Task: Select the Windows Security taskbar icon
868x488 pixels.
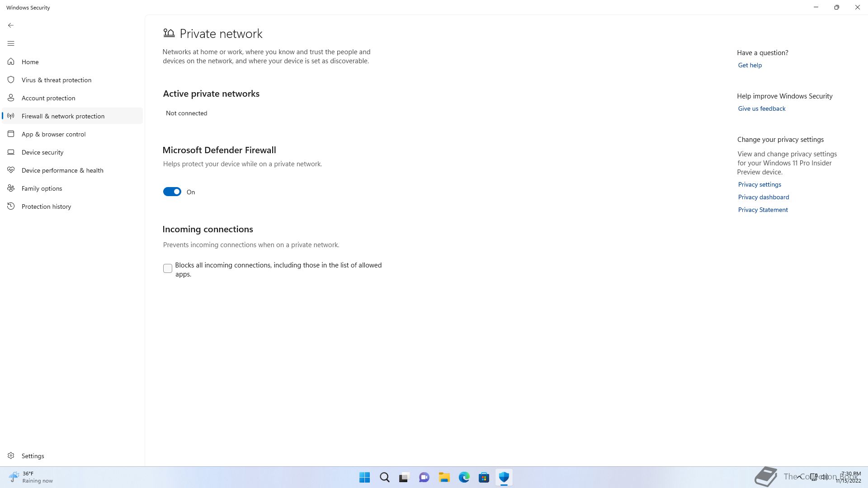Action: click(504, 477)
